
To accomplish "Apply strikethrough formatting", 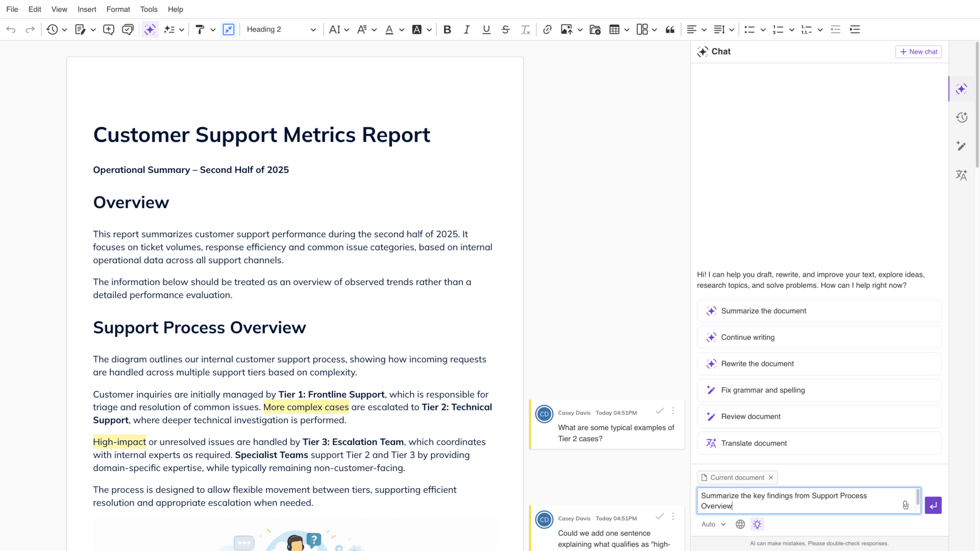I will (x=505, y=30).
